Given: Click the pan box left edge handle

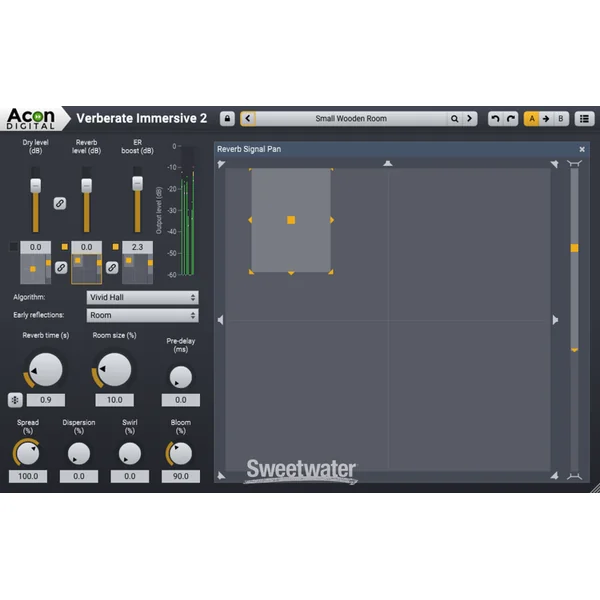Looking at the screenshot, I should [250, 220].
